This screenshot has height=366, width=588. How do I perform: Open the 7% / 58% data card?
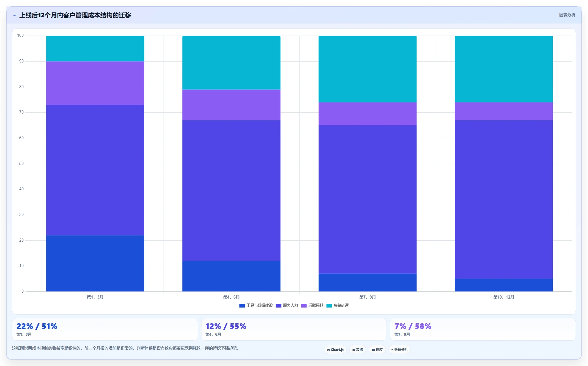tap(483, 329)
